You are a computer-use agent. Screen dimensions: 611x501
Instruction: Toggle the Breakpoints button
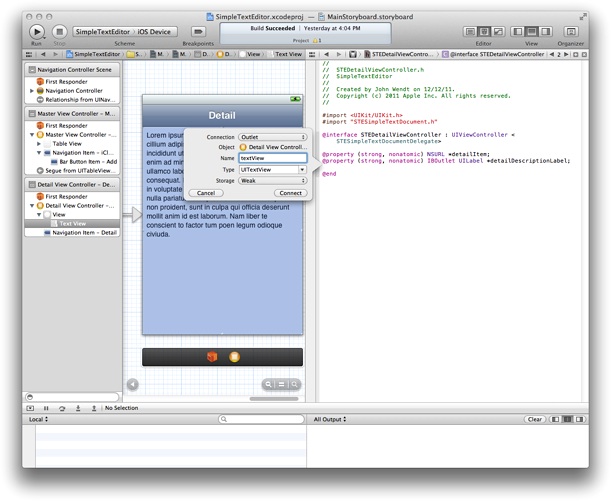198,32
